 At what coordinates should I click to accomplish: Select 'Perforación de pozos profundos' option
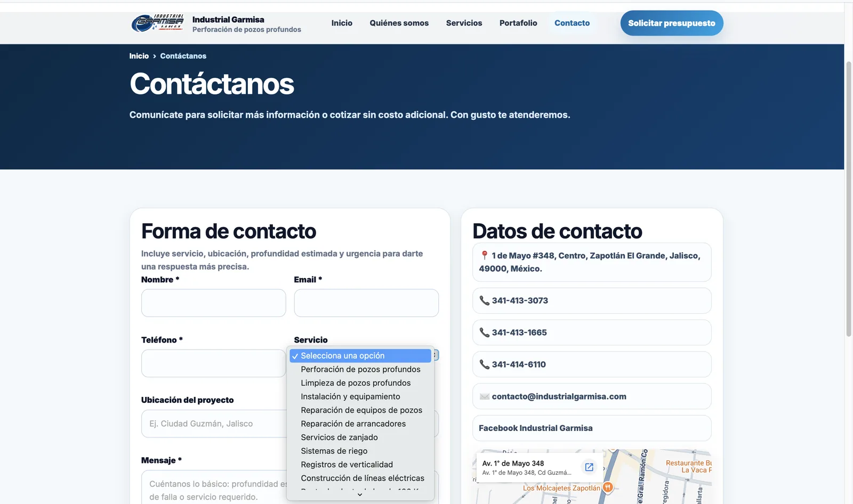point(360,369)
